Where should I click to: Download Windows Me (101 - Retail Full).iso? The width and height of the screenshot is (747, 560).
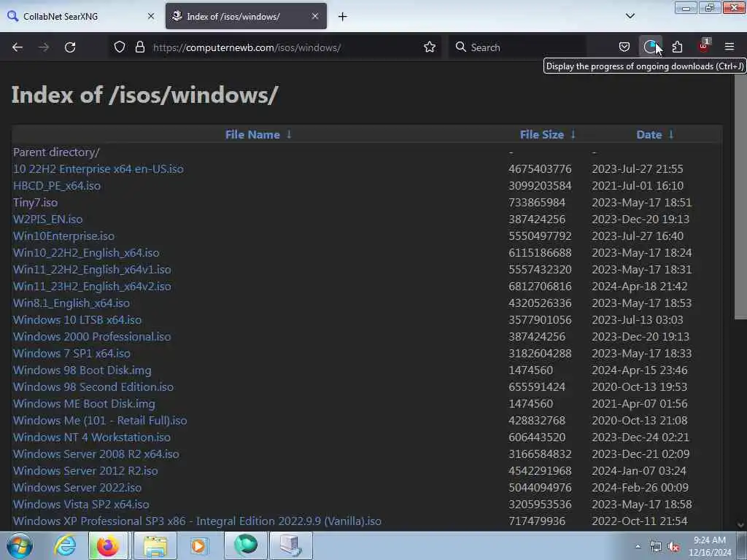point(100,421)
